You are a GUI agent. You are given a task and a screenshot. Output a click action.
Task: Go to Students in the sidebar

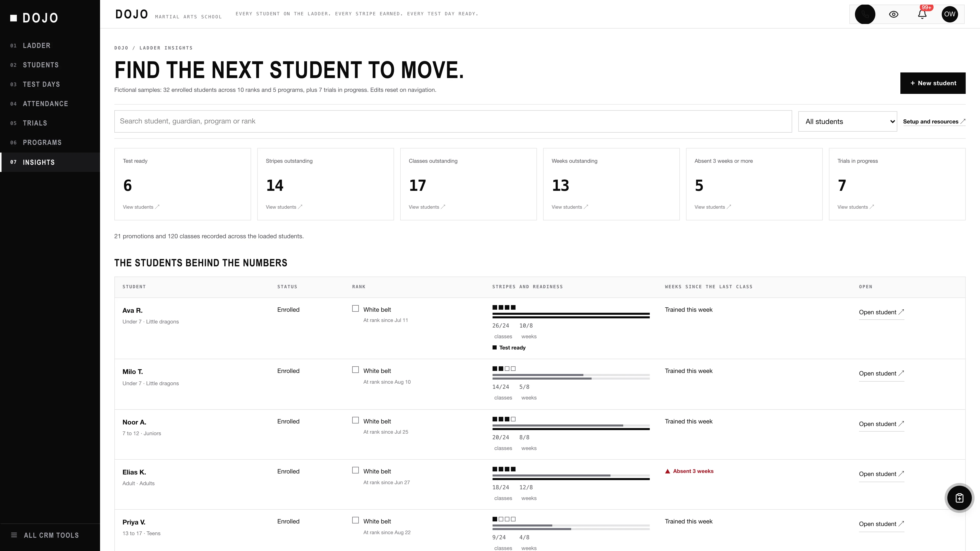pyautogui.click(x=50, y=65)
